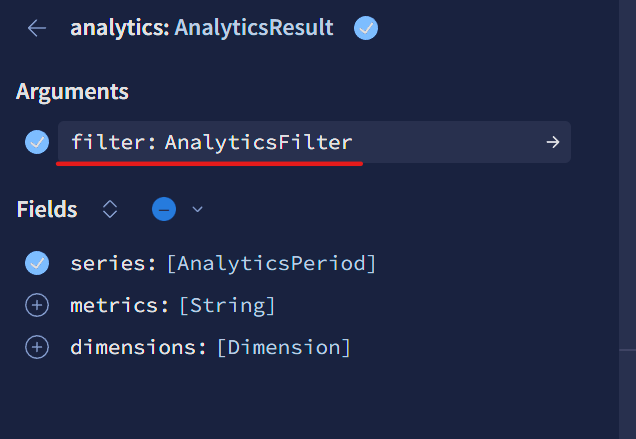This screenshot has width=636, height=439.
Task: Open the AnalyticsResult type in the header
Action: [254, 28]
